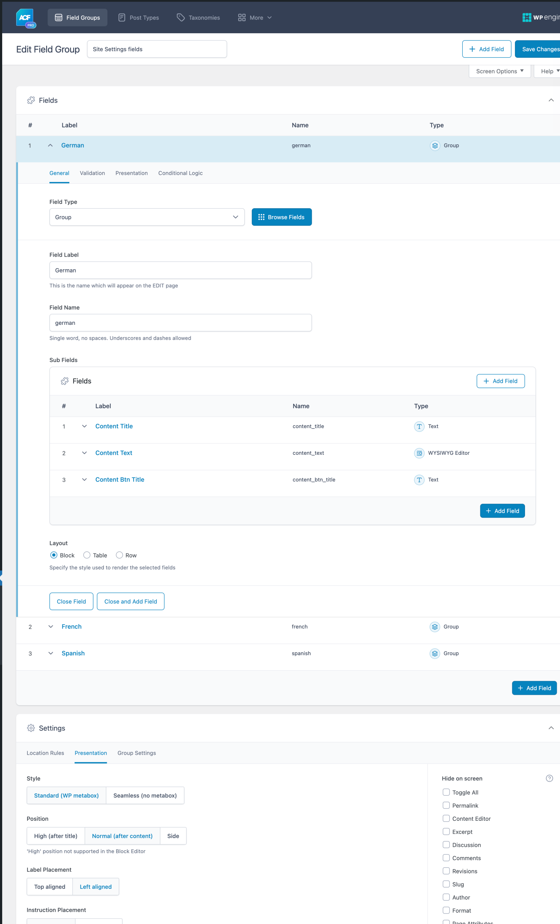Click the Group icon in the Spanish row
Screen dimensions: 560x924
click(x=434, y=653)
